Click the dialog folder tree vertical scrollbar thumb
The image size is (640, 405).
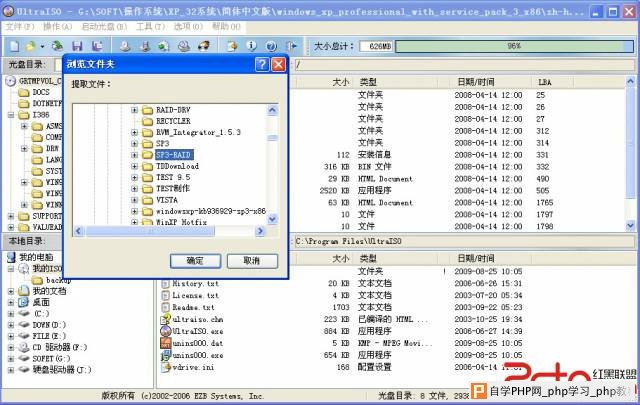pyautogui.click(x=272, y=138)
